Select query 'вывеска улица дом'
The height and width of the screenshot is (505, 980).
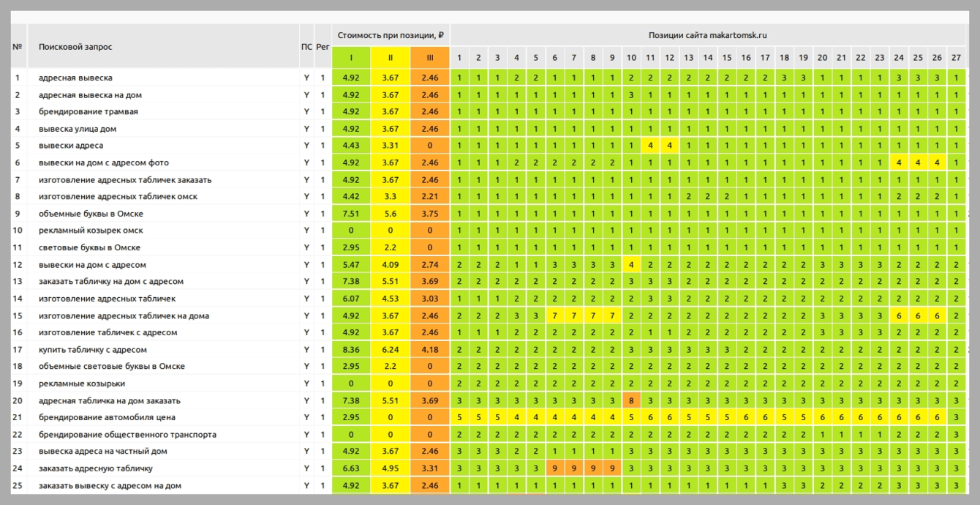[x=78, y=129]
